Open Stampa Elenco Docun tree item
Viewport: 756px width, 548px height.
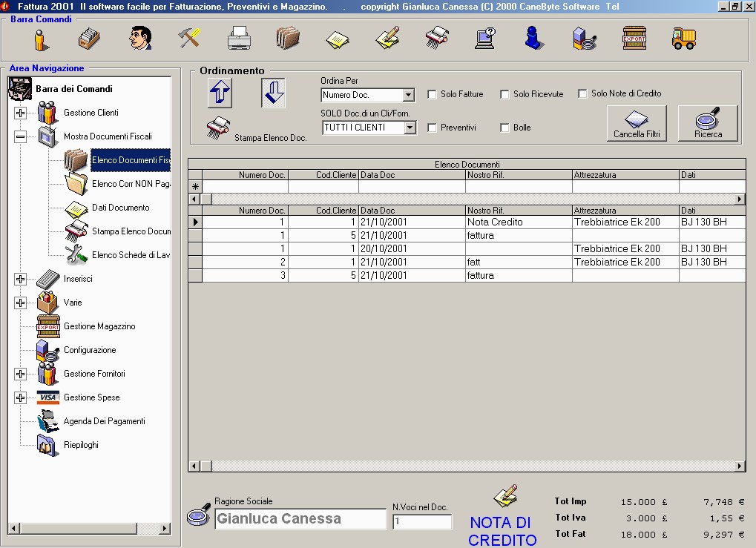pyautogui.click(x=131, y=231)
